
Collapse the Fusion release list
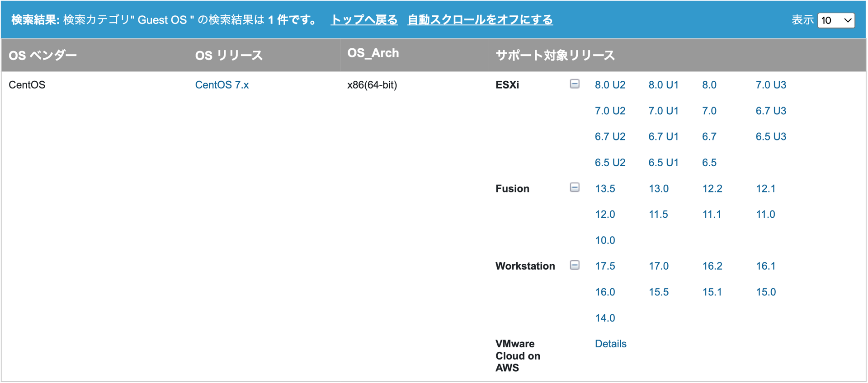(x=574, y=187)
